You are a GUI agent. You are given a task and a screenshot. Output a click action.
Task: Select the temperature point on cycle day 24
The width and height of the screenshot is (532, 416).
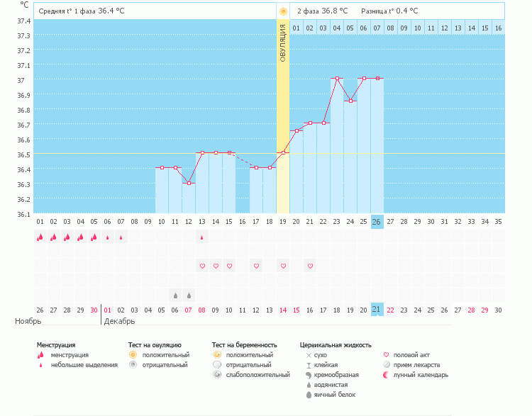[x=350, y=101]
